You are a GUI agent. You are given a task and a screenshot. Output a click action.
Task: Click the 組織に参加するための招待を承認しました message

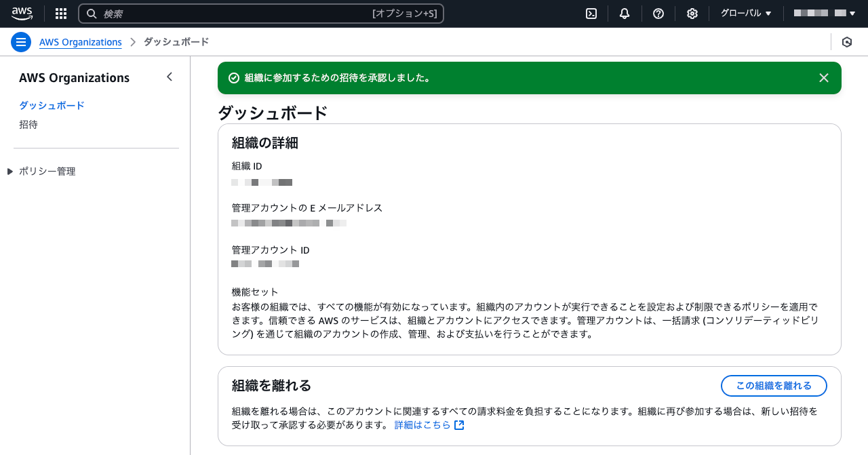pos(338,78)
